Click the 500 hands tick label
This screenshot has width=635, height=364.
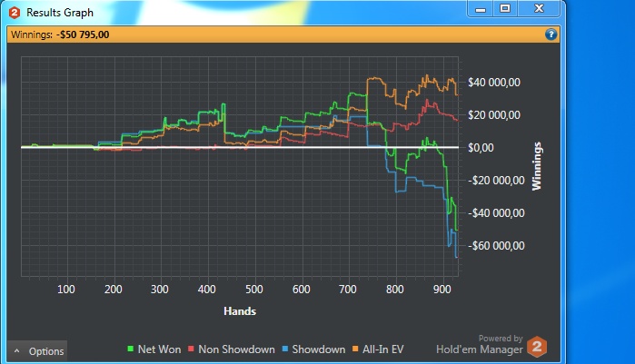[x=254, y=290]
